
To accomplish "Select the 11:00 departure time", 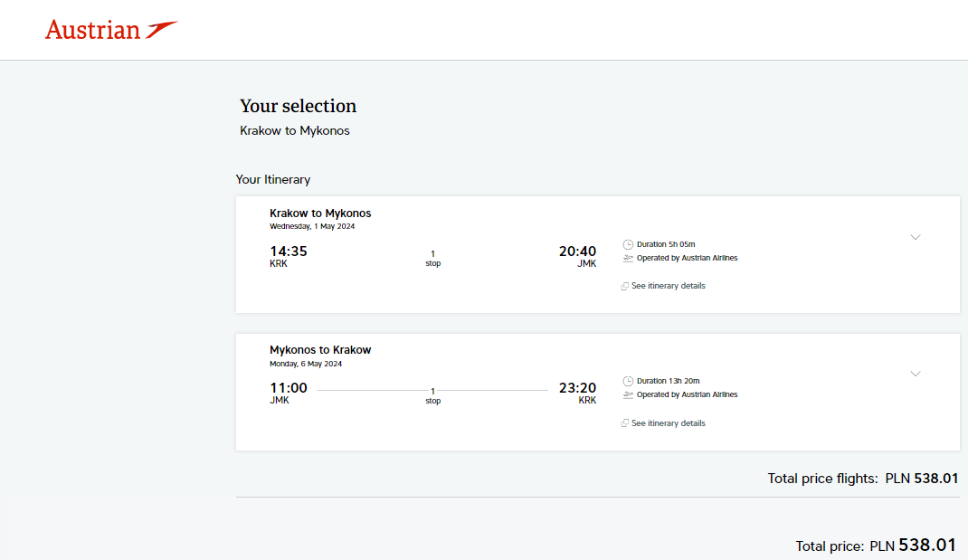I will coord(289,388).
